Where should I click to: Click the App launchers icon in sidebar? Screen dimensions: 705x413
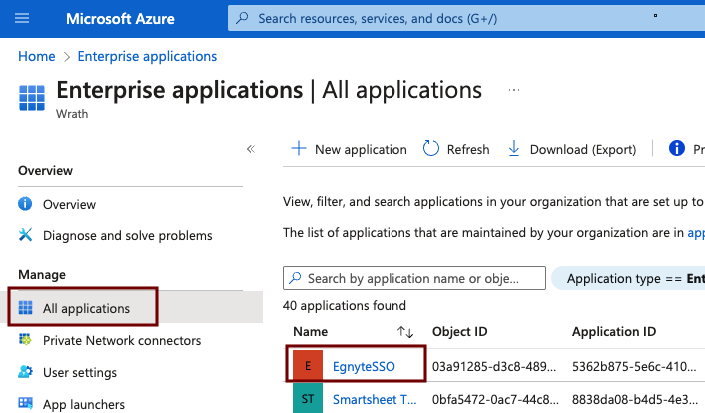pos(26,403)
